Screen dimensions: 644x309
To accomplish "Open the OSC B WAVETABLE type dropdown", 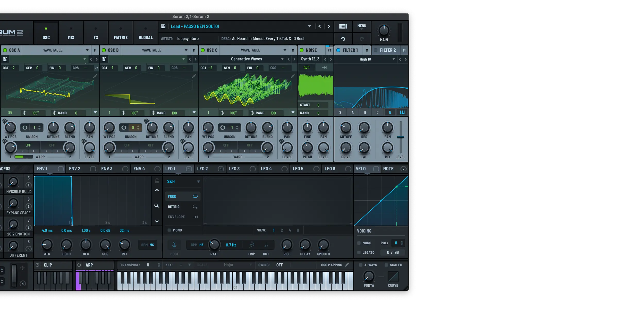I will pyautogui.click(x=155, y=50).
